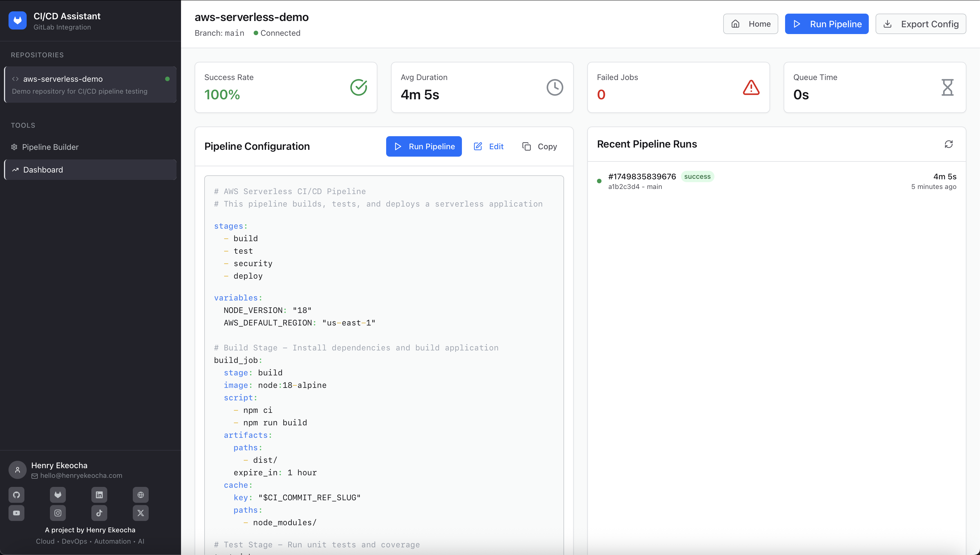
Task: Edit the pipeline configuration
Action: [489, 146]
